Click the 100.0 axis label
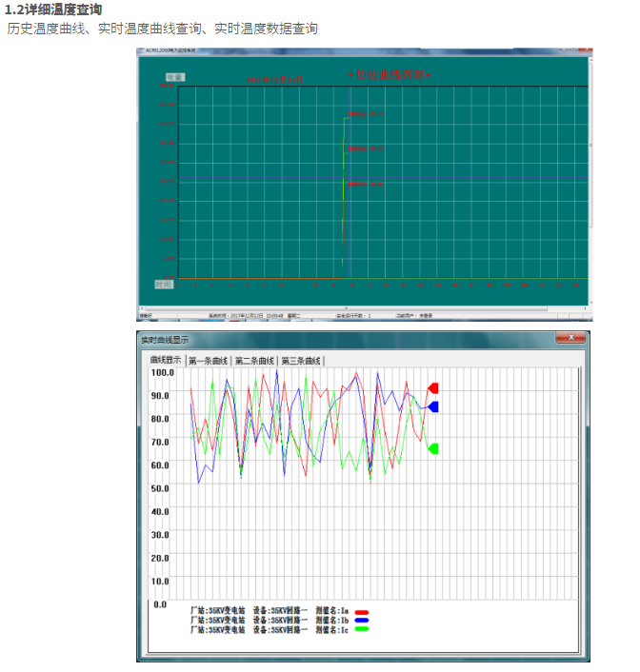This screenshot has height=672, width=640. point(162,372)
